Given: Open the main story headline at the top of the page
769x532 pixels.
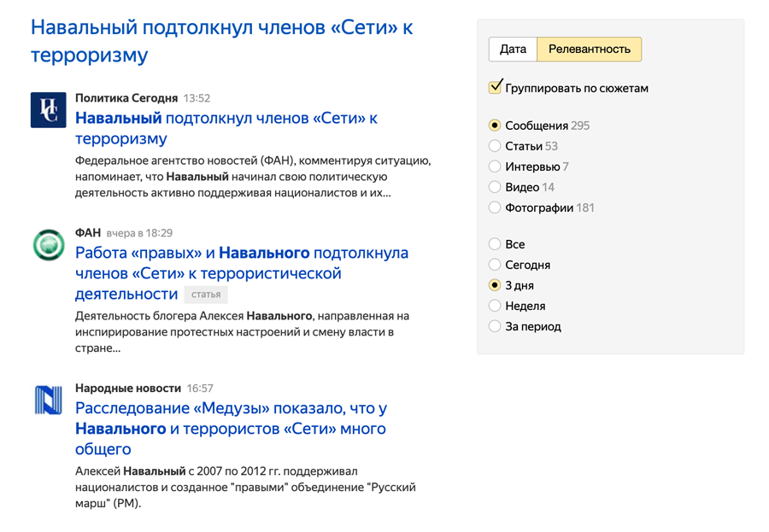Looking at the screenshot, I should tap(221, 40).
